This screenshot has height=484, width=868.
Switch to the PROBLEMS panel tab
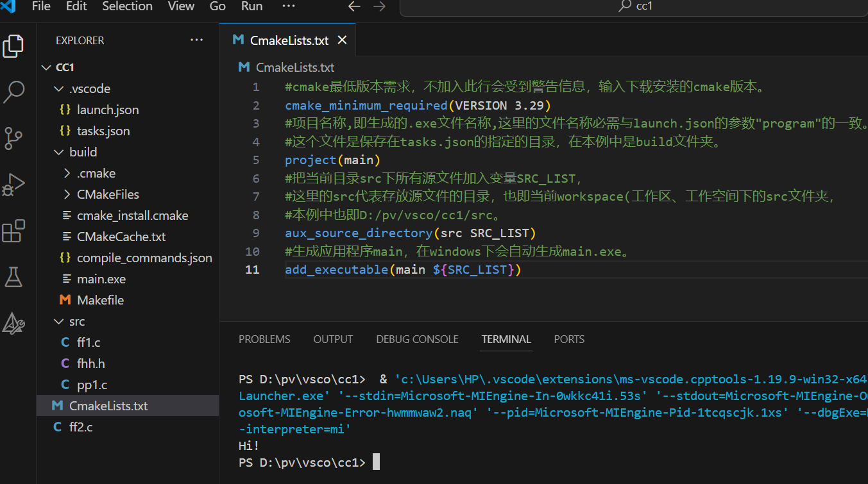(264, 339)
